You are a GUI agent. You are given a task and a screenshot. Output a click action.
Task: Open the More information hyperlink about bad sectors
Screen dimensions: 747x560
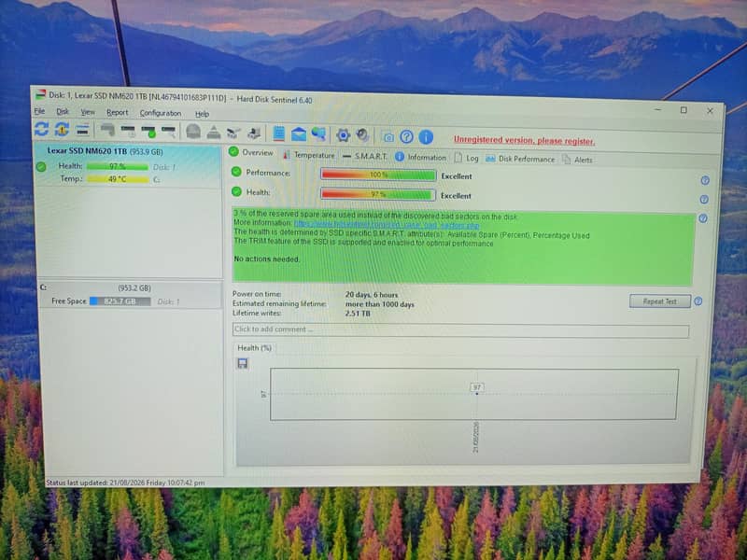click(x=387, y=224)
